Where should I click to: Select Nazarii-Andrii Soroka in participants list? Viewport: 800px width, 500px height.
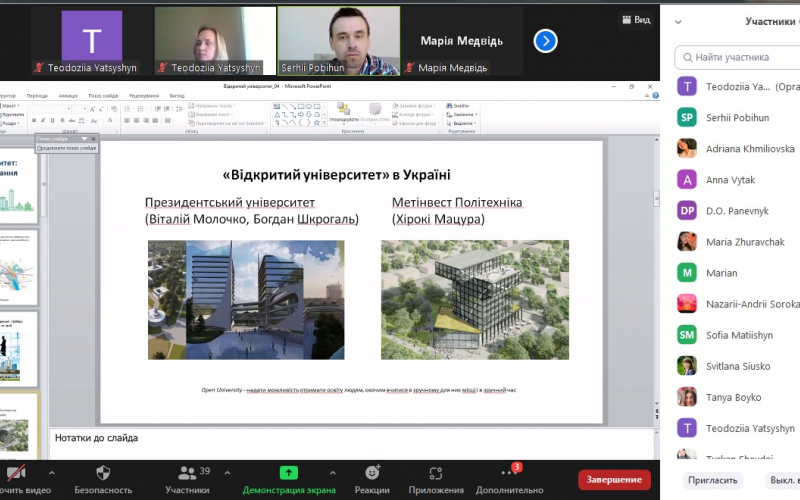[738, 304]
